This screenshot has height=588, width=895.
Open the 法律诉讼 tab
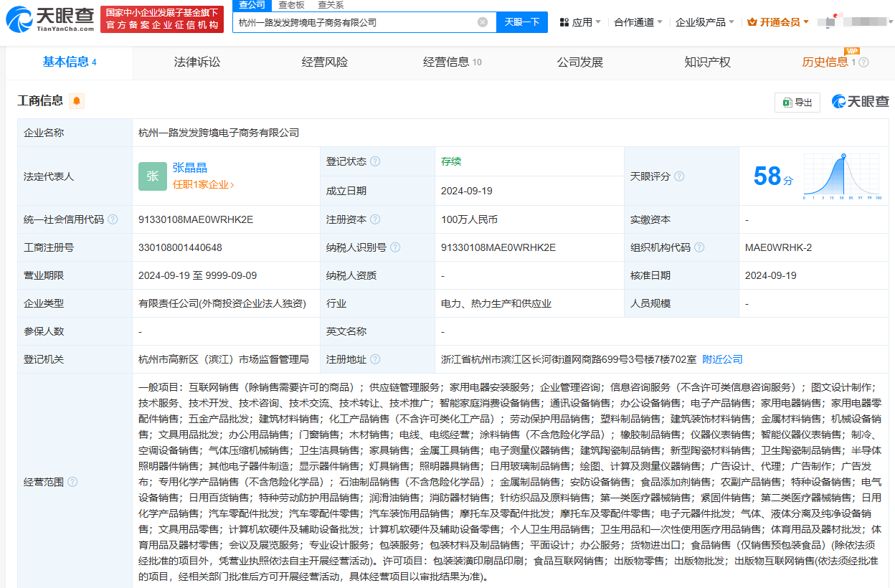(x=197, y=62)
